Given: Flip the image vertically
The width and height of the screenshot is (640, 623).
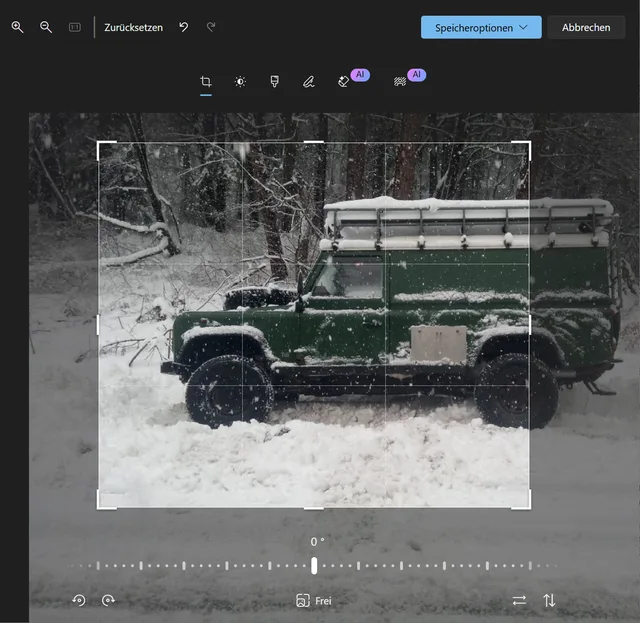Looking at the screenshot, I should [549, 600].
